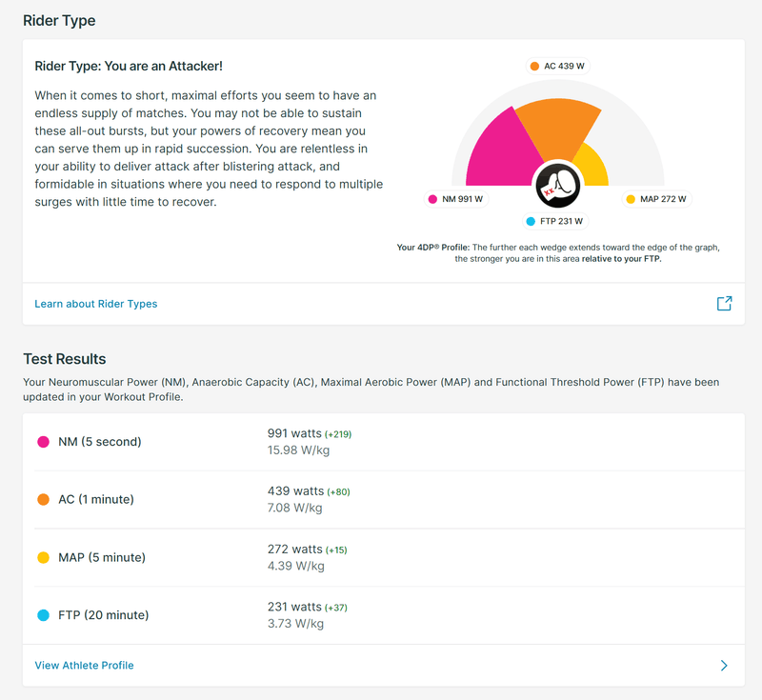Click the orange dot beside AC (1 minute)
762x700 pixels.
point(43,500)
